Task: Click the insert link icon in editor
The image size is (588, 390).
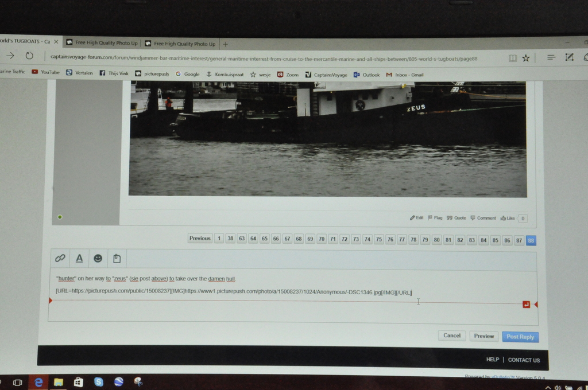Action: pyautogui.click(x=60, y=258)
